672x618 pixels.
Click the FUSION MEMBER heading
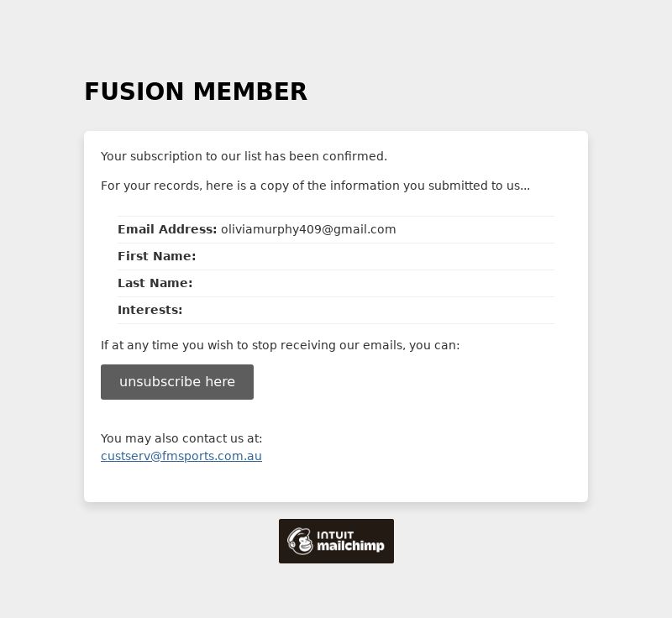196,92
